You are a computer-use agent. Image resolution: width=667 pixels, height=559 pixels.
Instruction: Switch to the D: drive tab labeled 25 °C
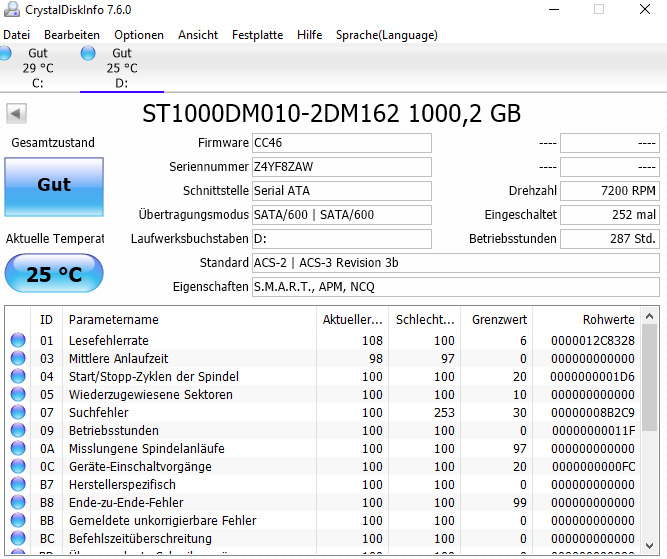122,68
